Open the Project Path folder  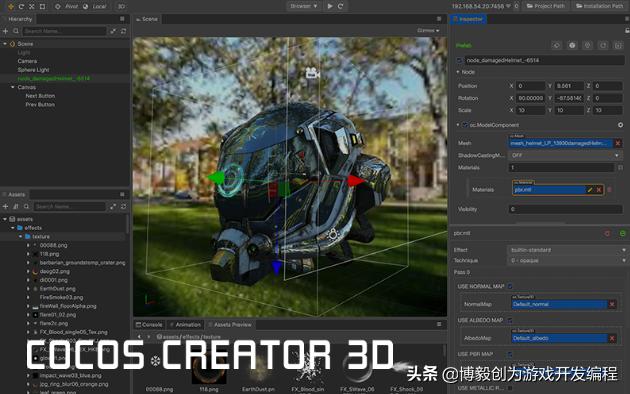tap(546, 6)
